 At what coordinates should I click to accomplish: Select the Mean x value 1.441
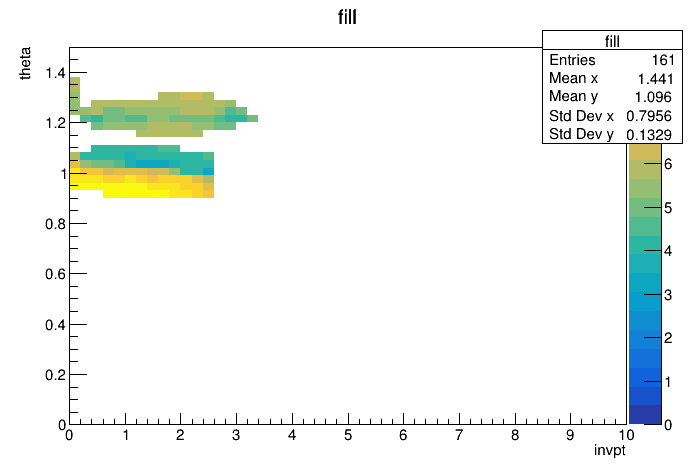(656, 79)
